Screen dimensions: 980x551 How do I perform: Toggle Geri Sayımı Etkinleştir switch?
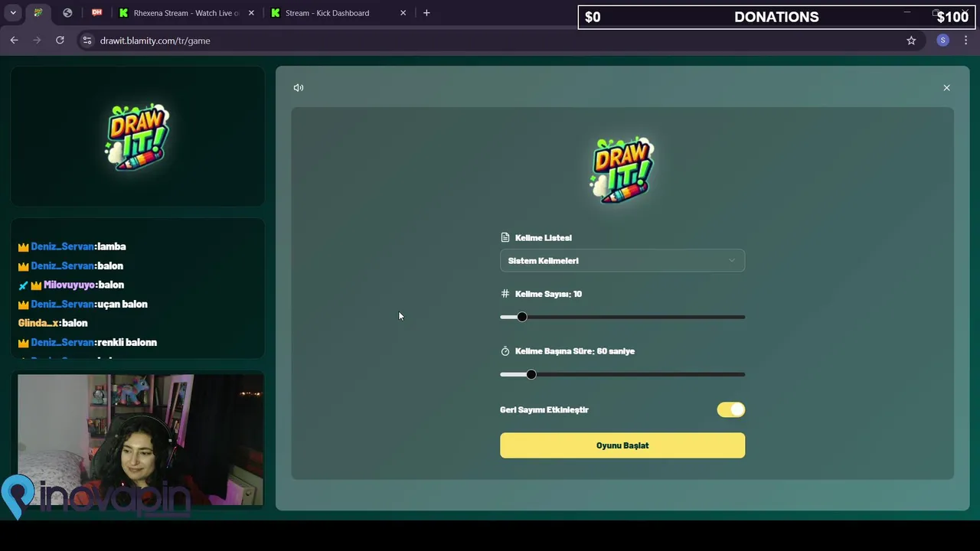[731, 410]
